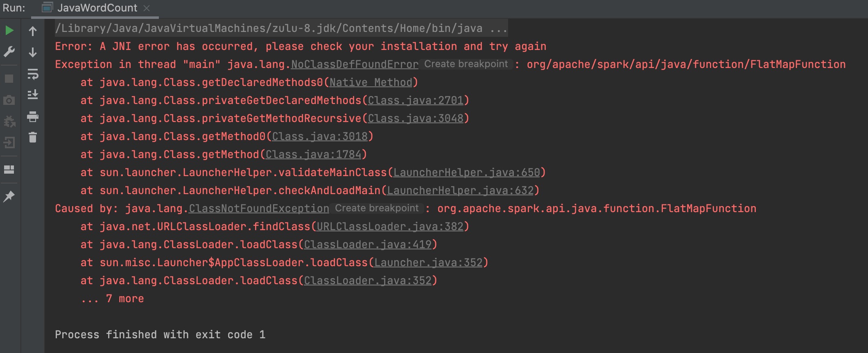The image size is (868, 353).
Task: Open the Native Method link
Action: pyautogui.click(x=371, y=82)
